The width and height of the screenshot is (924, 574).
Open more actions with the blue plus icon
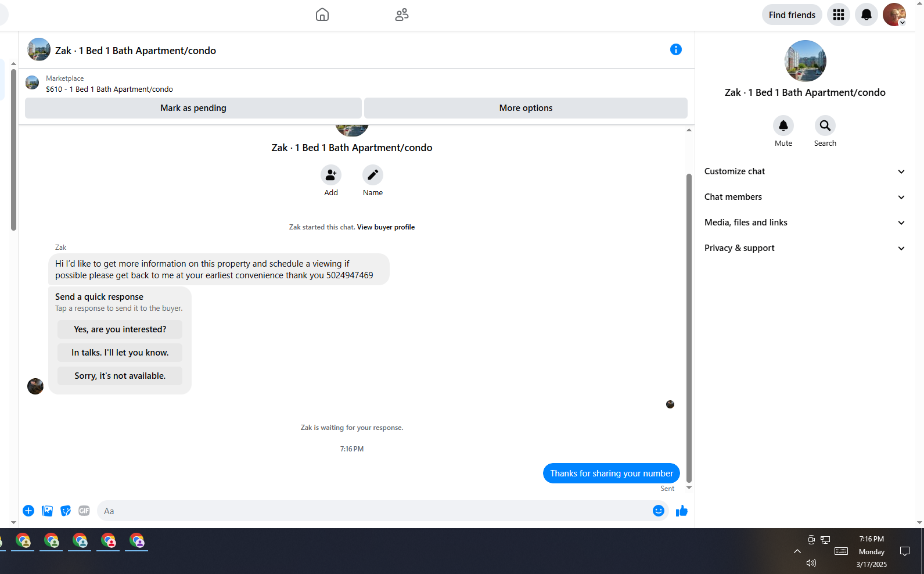coord(28,511)
